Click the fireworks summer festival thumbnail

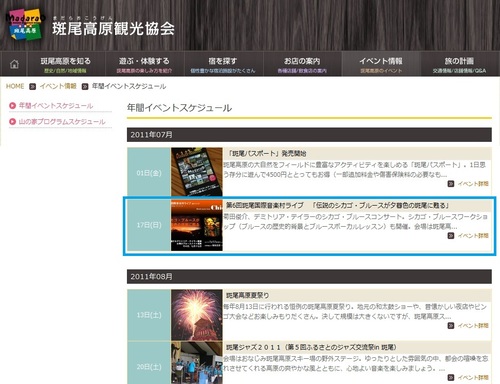197,315
